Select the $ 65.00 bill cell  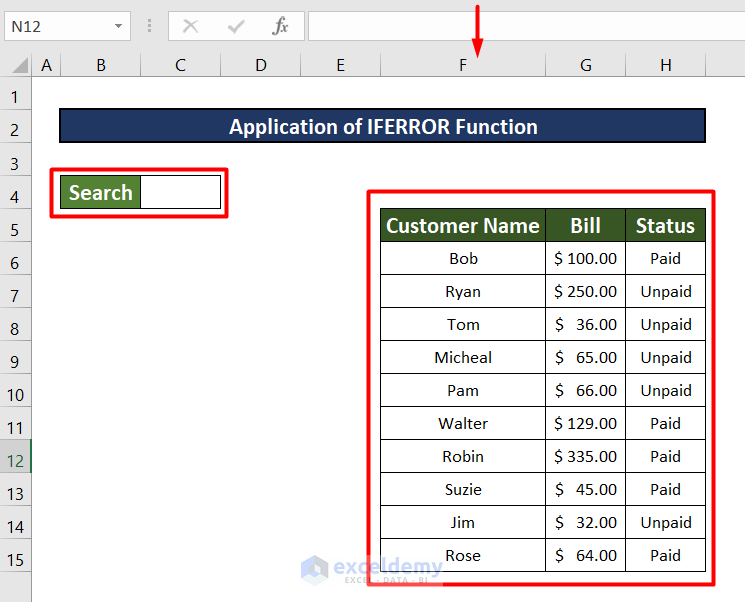585,357
